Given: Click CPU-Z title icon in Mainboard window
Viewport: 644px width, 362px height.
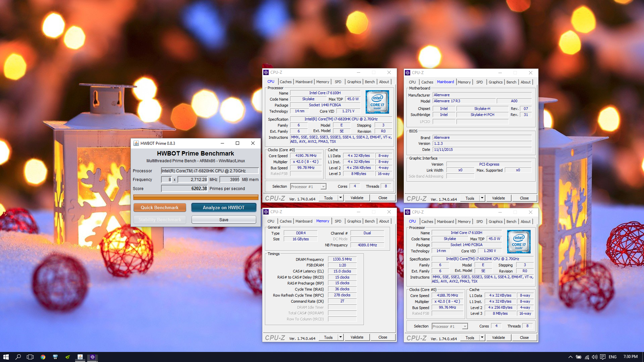Looking at the screenshot, I should pyautogui.click(x=408, y=73).
